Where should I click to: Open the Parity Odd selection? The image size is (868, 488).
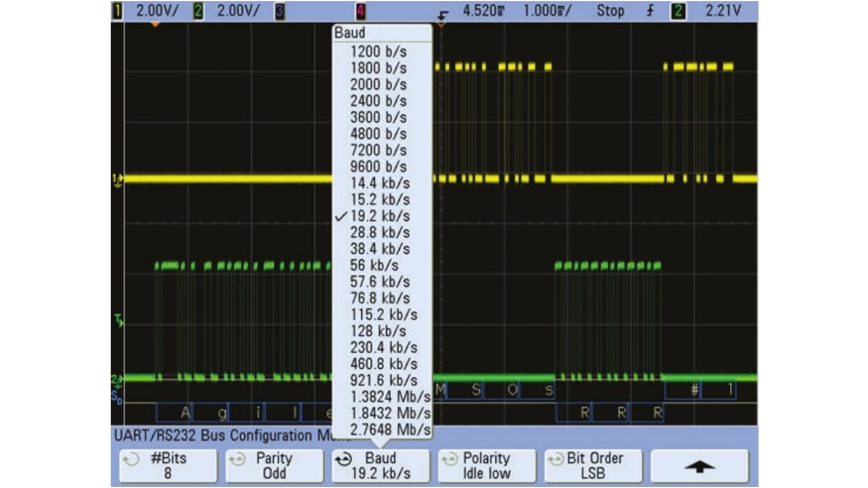pos(274,465)
